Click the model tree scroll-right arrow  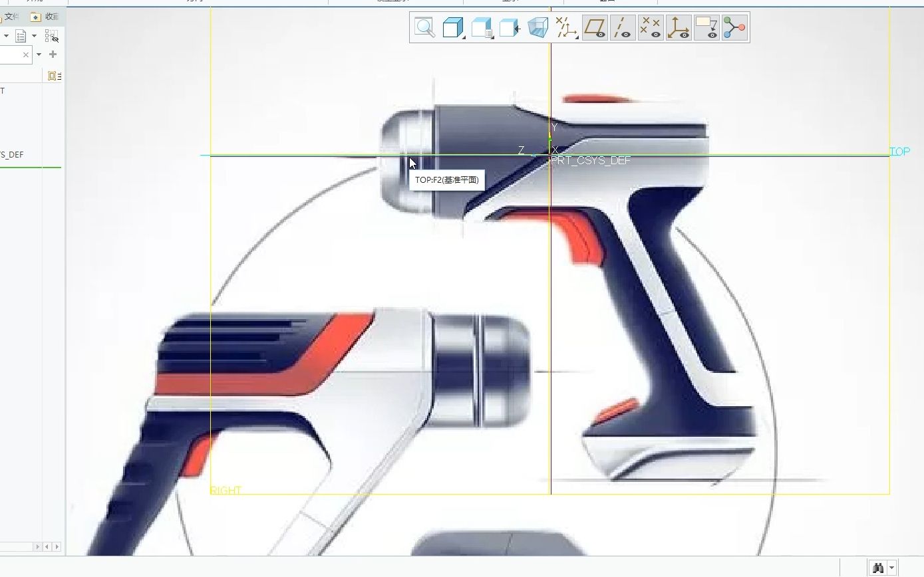tap(57, 546)
